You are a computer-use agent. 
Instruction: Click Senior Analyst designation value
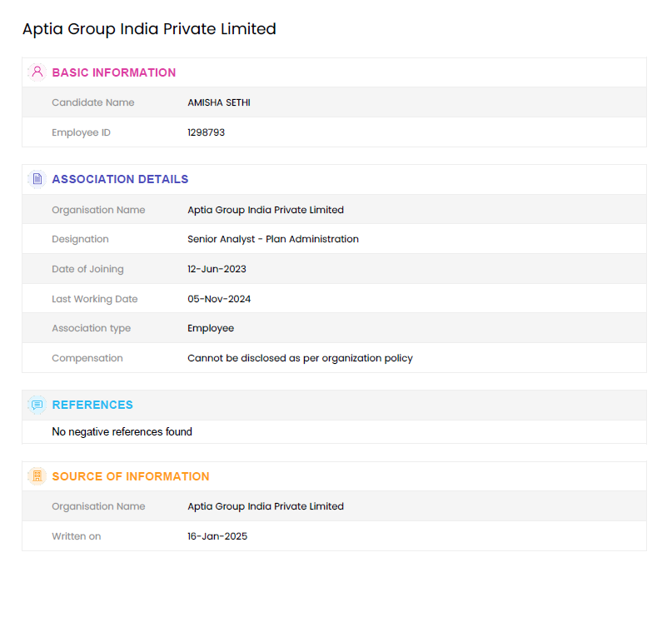[x=273, y=239]
